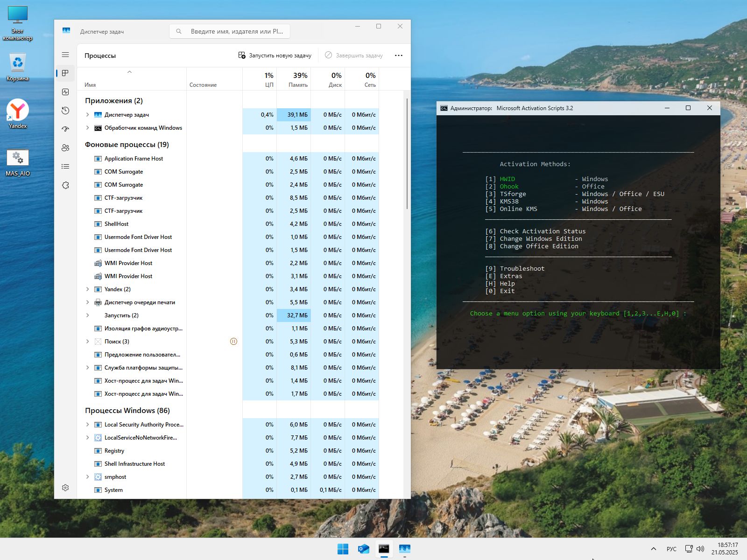Image resolution: width=747 pixels, height=560 pixels.
Task: Expand LocalServiceNoNetworkFirewall row
Action: tap(87, 438)
